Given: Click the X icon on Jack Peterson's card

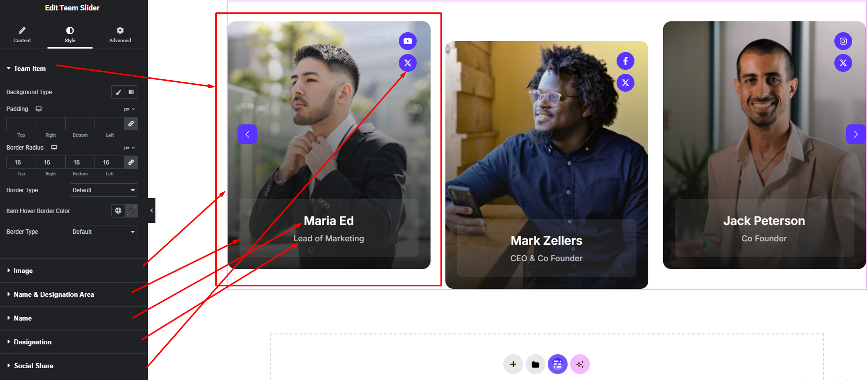Looking at the screenshot, I should (843, 63).
